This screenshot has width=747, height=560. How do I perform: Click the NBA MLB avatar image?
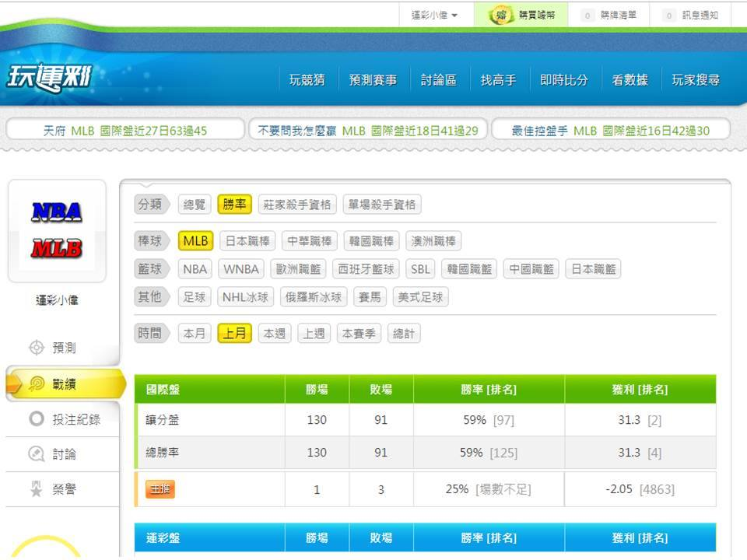click(57, 231)
